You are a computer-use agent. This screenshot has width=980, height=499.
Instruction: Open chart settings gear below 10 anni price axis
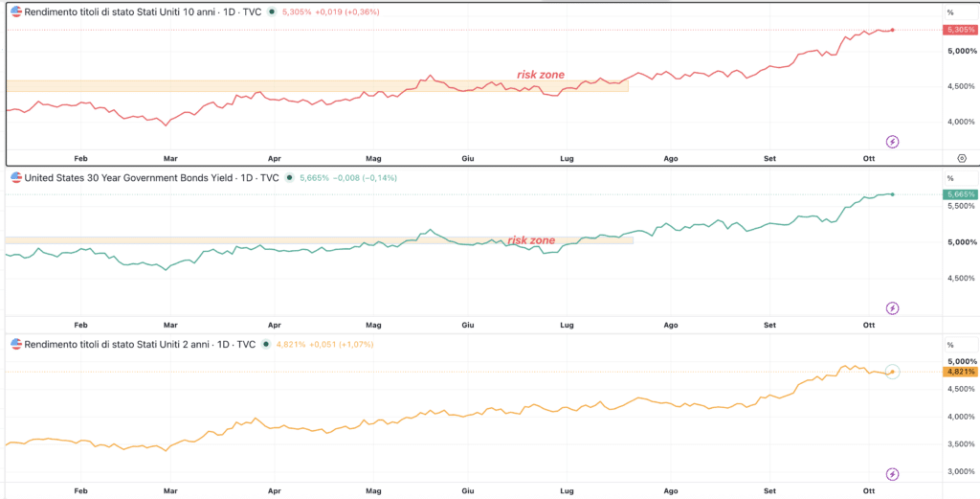(x=961, y=159)
